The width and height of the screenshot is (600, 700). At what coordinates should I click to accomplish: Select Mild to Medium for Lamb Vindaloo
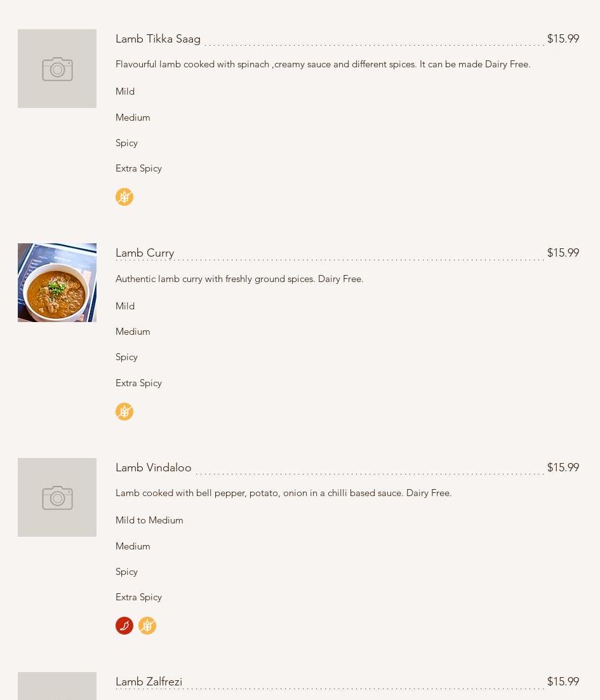[149, 520]
